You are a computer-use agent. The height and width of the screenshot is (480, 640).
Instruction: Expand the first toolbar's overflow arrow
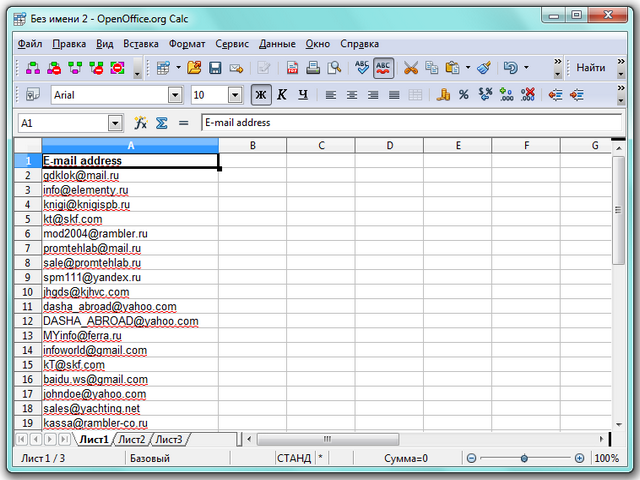[x=138, y=69]
